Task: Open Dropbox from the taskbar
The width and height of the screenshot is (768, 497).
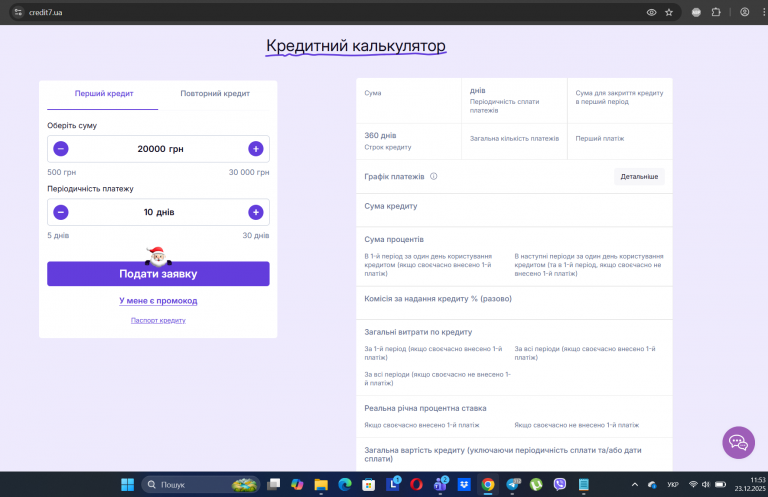Action: pyautogui.click(x=464, y=485)
